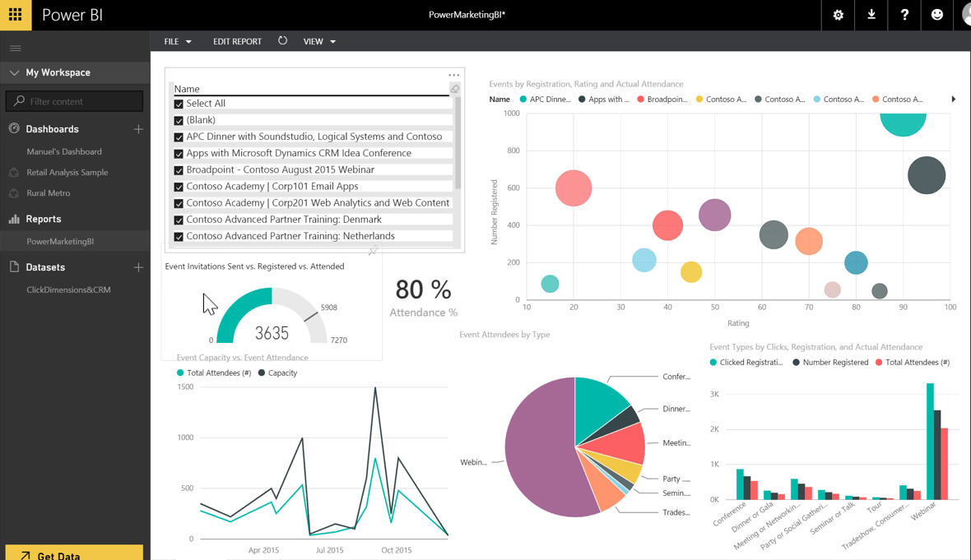Click Number Registered dark legend swatch
Viewport: 971px width, 560px height.
tap(797, 362)
